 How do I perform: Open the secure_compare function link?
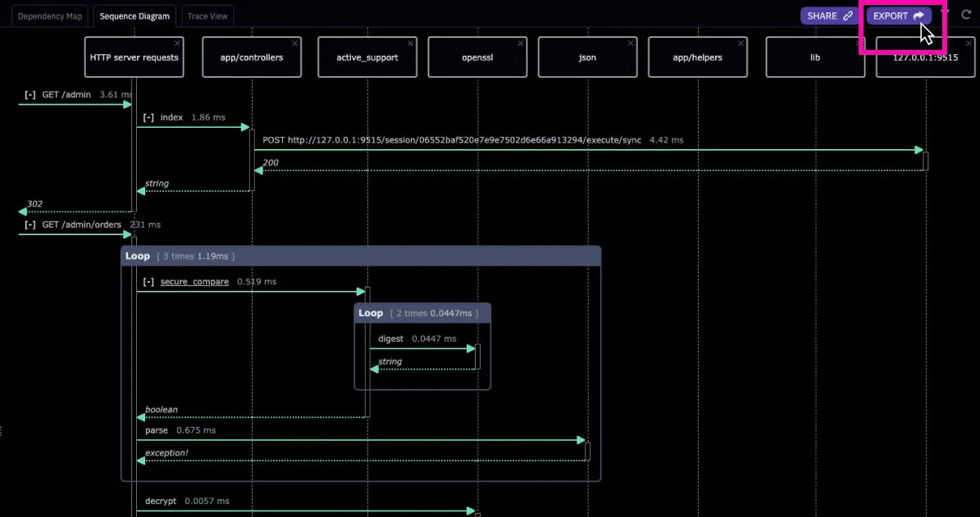194,282
